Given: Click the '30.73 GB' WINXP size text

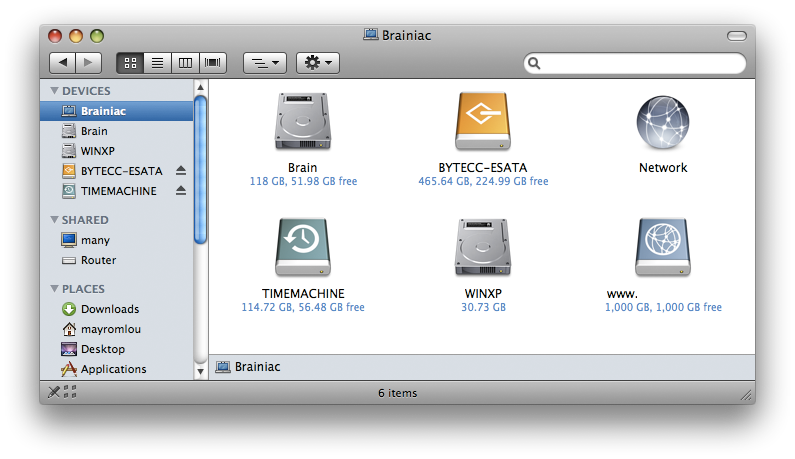Looking at the screenshot, I should (483, 307).
